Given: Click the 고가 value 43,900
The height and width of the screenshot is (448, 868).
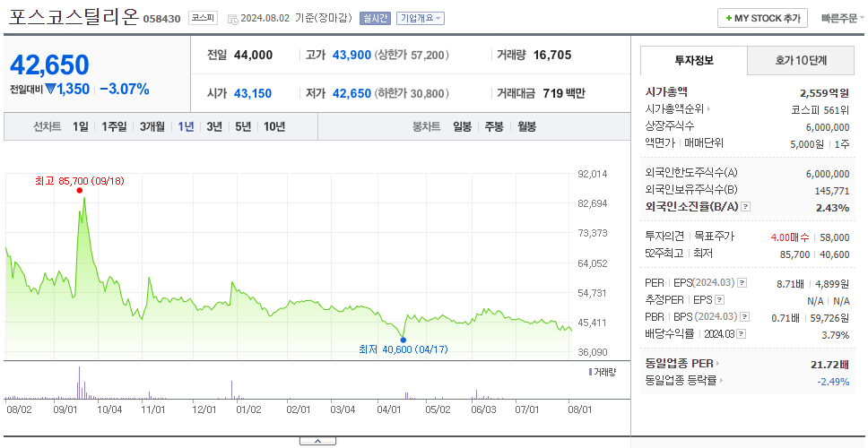Looking at the screenshot, I should pyautogui.click(x=352, y=55).
